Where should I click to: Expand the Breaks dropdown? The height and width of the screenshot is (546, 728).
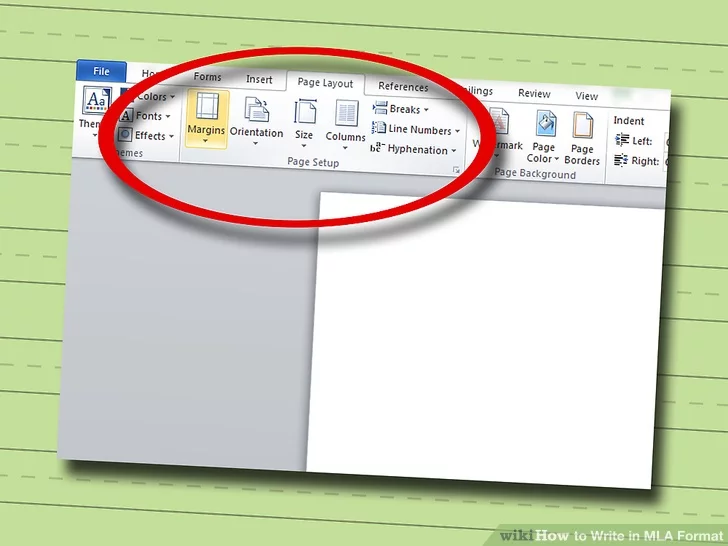click(400, 109)
